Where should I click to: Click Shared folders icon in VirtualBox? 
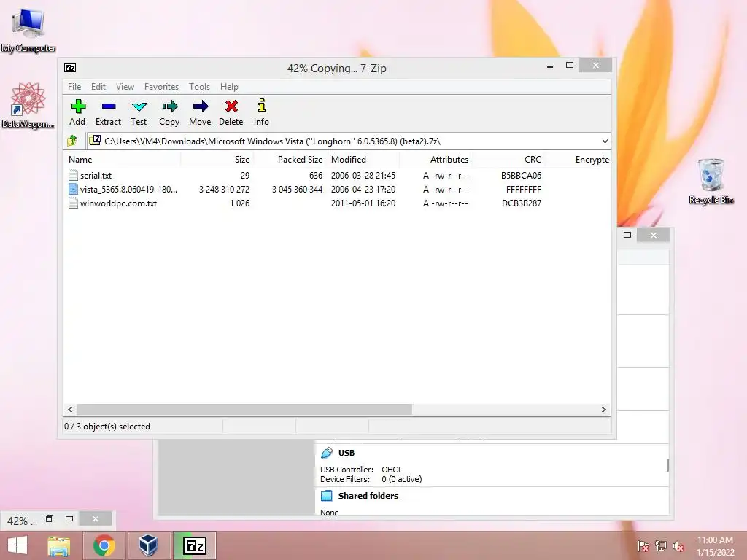326,496
